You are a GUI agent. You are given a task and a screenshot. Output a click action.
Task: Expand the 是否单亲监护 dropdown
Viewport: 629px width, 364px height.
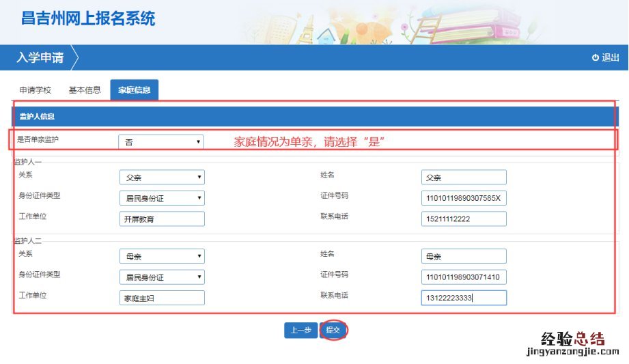[161, 142]
